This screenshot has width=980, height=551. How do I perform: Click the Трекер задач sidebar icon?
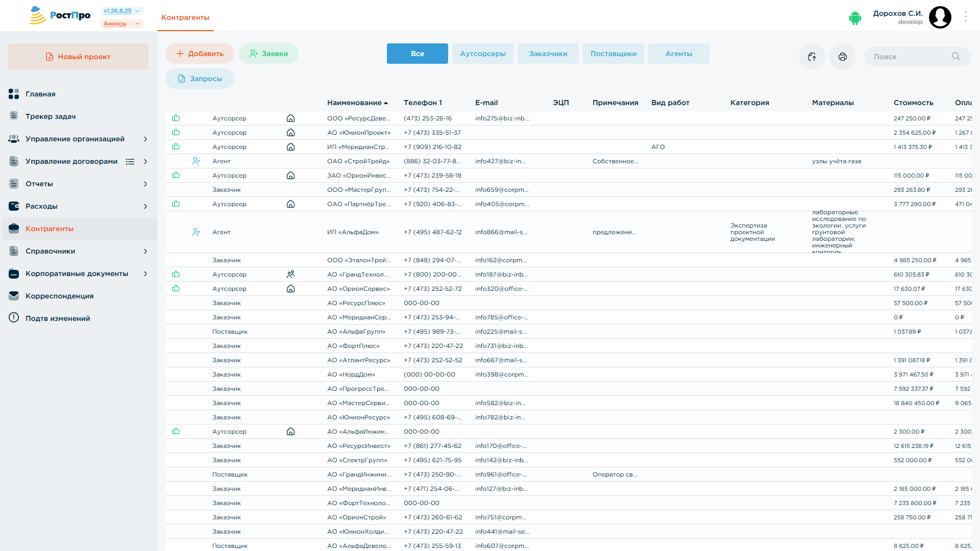[x=14, y=116]
